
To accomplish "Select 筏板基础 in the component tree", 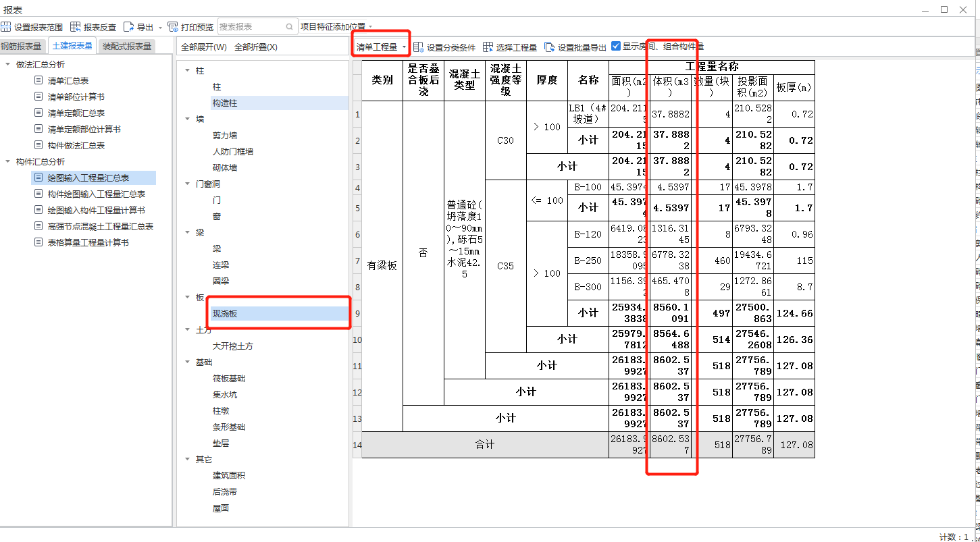I will pos(229,379).
